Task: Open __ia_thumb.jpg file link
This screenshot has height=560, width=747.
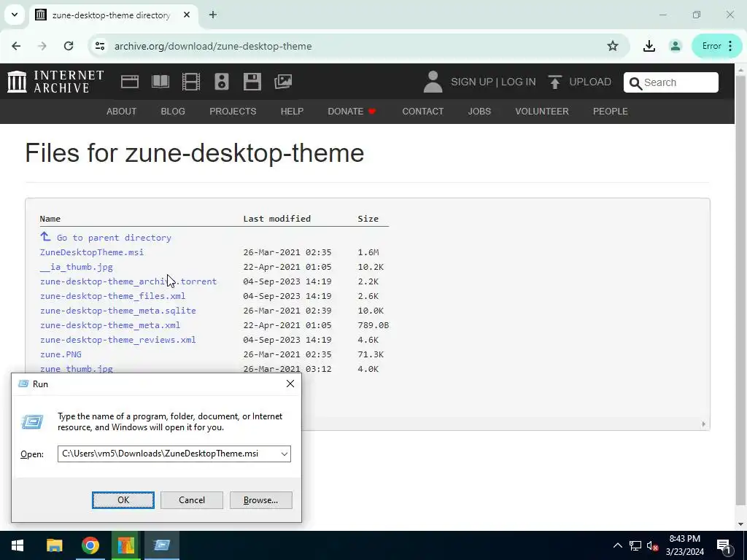Action: (76, 267)
